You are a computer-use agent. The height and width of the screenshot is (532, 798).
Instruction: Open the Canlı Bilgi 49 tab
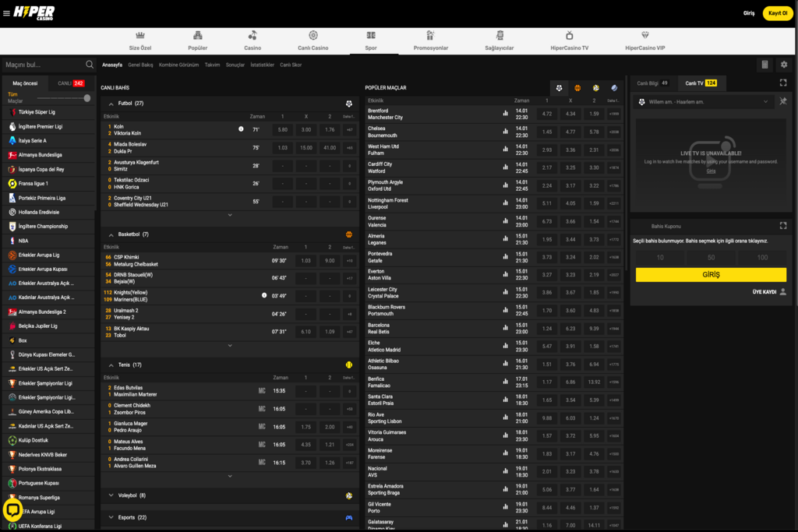[653, 83]
